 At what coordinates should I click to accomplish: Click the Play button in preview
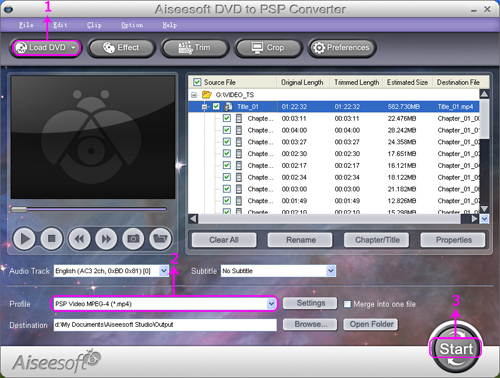24,239
